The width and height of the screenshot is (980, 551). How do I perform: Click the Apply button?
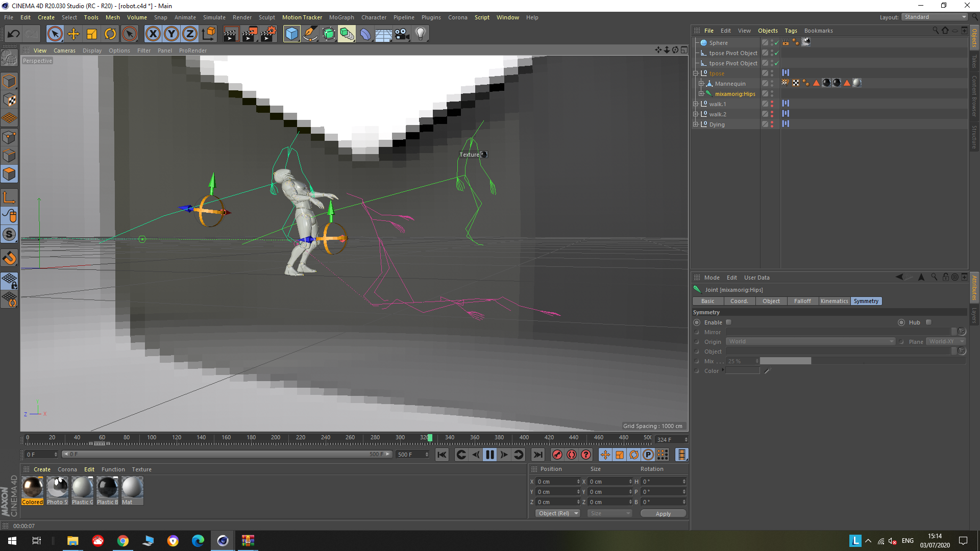(x=663, y=514)
